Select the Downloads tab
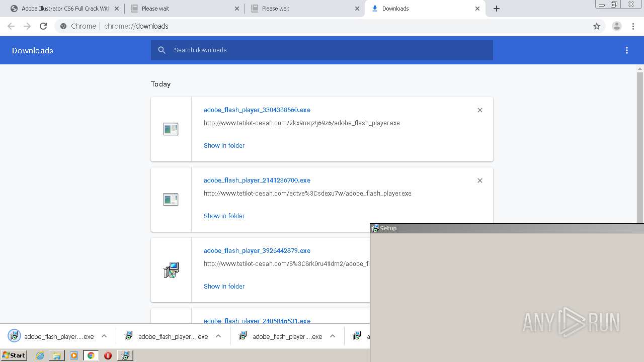Screen dimensions: 644x362 (x=425, y=9)
